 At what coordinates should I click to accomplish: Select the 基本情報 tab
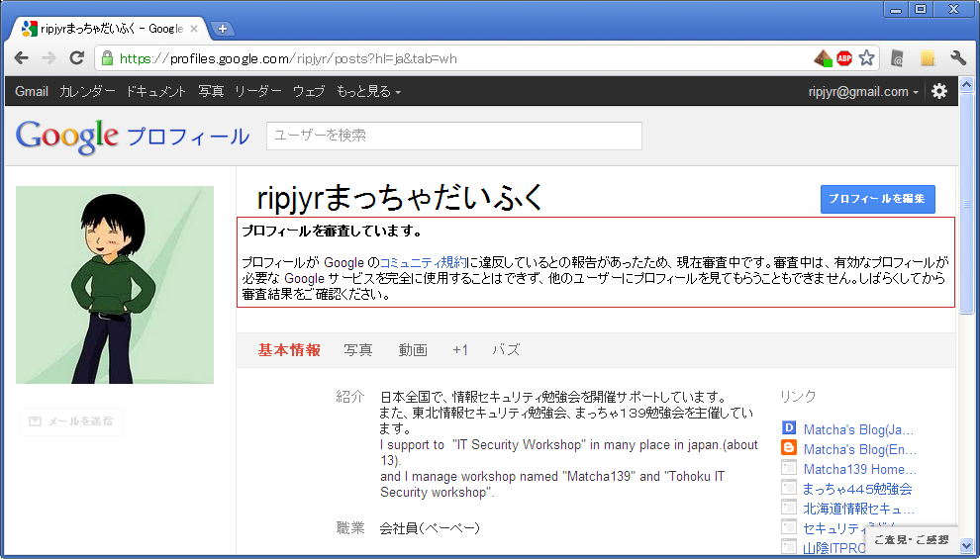click(289, 350)
